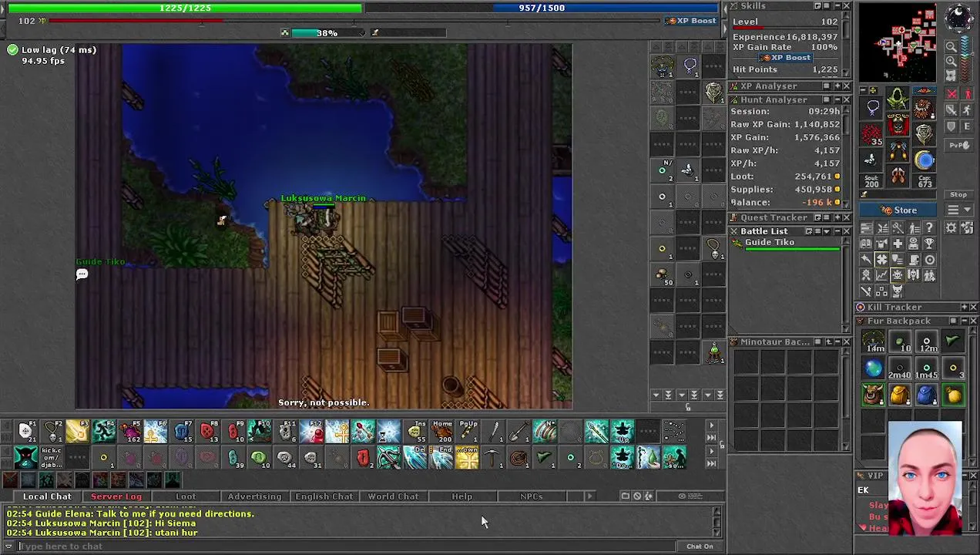980x555 pixels.
Task: Click the XP Boost button in Skills panel
Action: (x=784, y=58)
